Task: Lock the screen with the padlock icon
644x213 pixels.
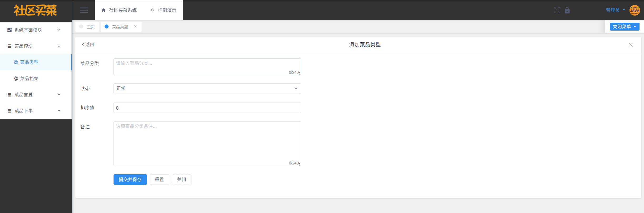Action: (567, 10)
